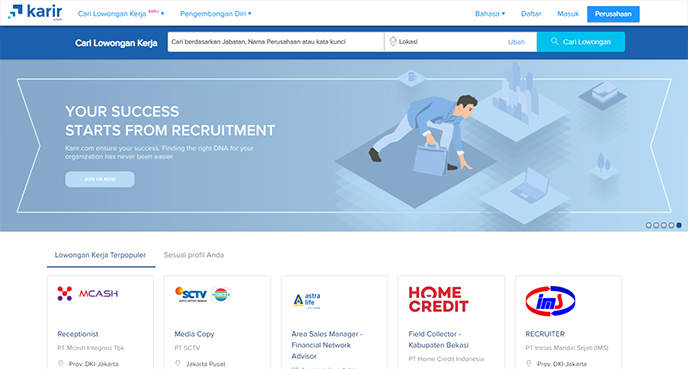Click Jakarta Pusat location text
The image size is (688, 369).
point(206,364)
